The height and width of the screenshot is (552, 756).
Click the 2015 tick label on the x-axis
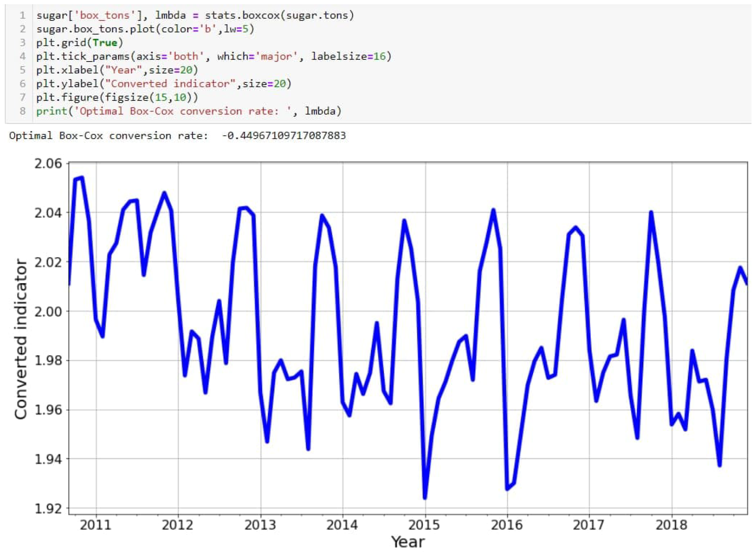click(424, 525)
